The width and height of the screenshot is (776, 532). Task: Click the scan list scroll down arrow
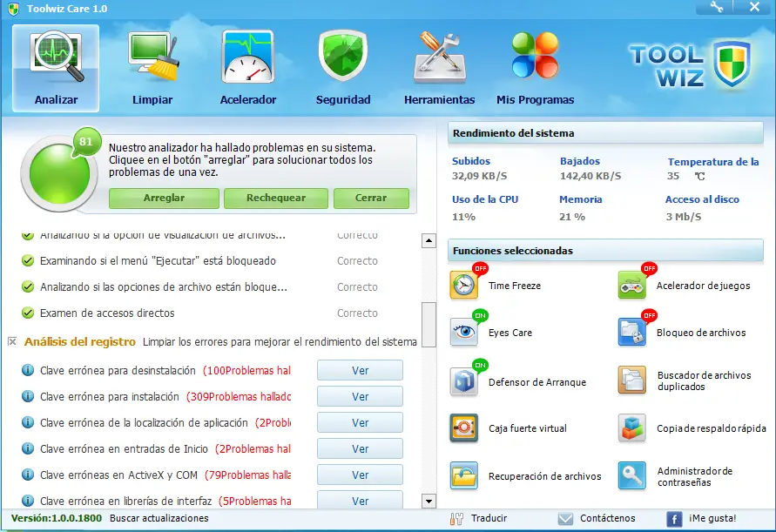pyautogui.click(x=428, y=502)
